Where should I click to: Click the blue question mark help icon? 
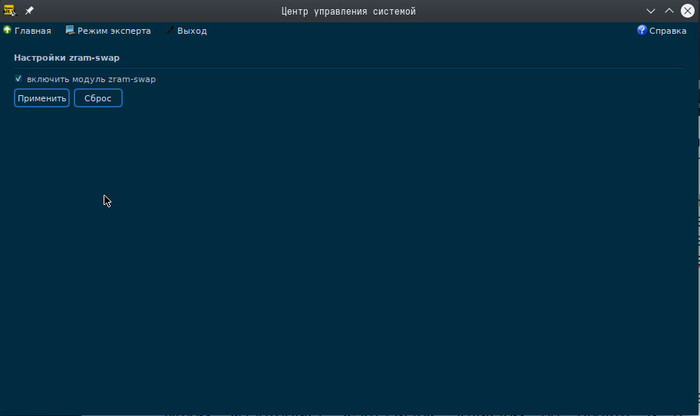coord(642,31)
